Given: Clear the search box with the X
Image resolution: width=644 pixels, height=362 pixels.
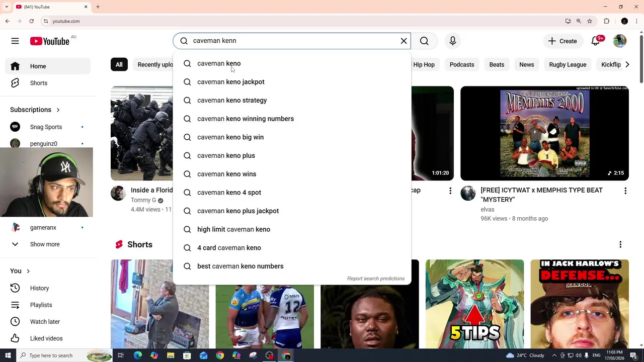Looking at the screenshot, I should (404, 41).
